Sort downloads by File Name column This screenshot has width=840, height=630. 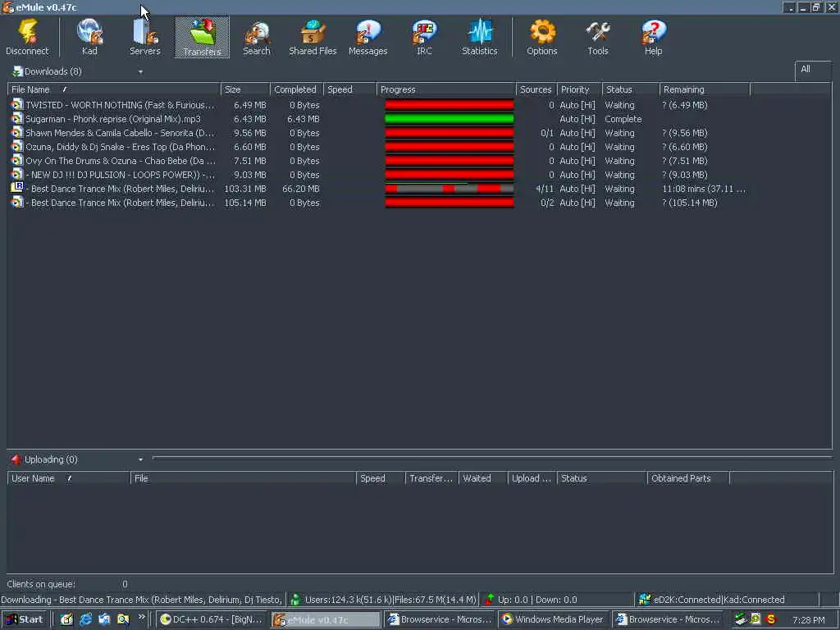coord(113,89)
